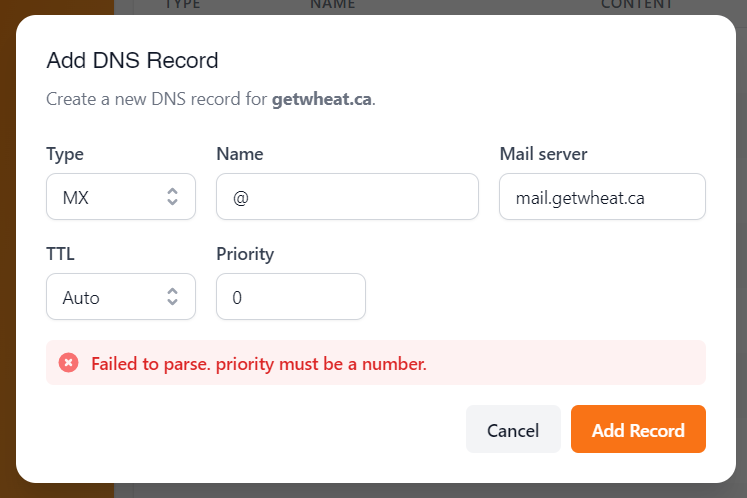Open the Type dropdown showing MX

pos(121,196)
